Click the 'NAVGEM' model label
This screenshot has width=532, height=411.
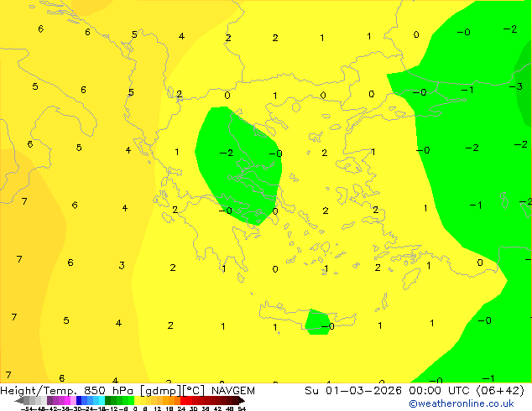pyautogui.click(x=233, y=391)
